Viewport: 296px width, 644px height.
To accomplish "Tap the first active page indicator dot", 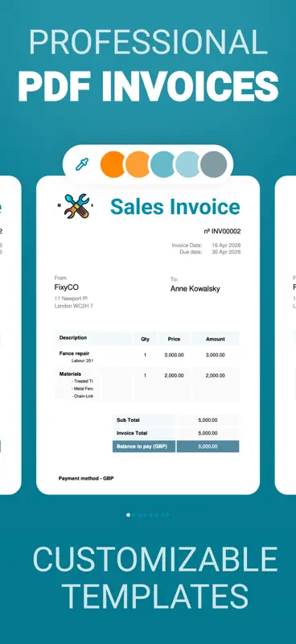I will coord(129,514).
